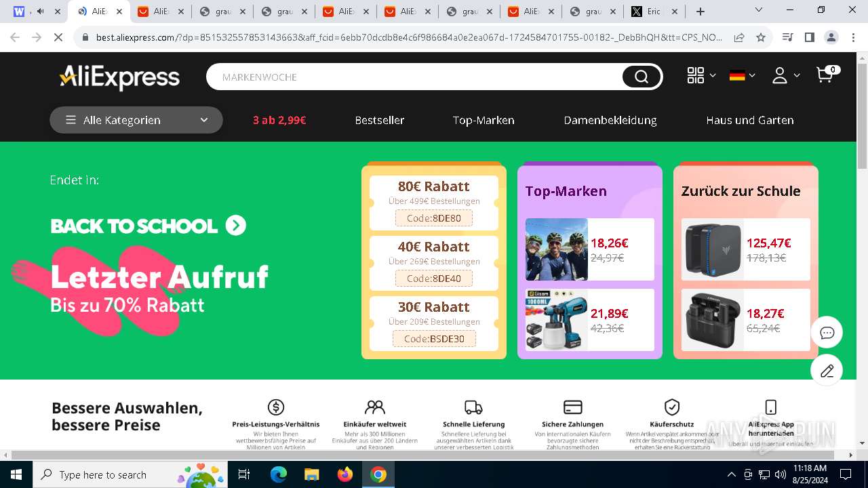The width and height of the screenshot is (868, 488).
Task: Click the Sichere Zahlungen card icon
Action: 573,407
